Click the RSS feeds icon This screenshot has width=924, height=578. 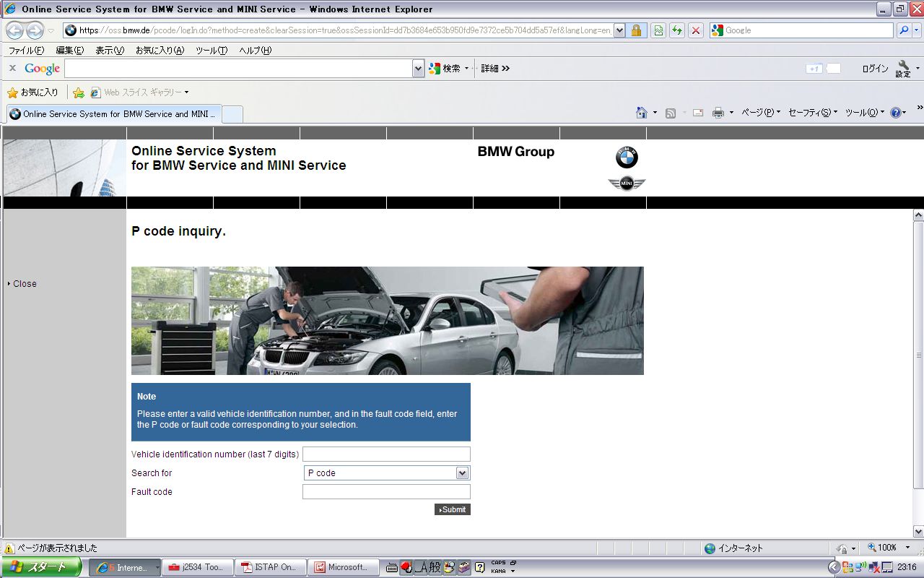click(671, 113)
